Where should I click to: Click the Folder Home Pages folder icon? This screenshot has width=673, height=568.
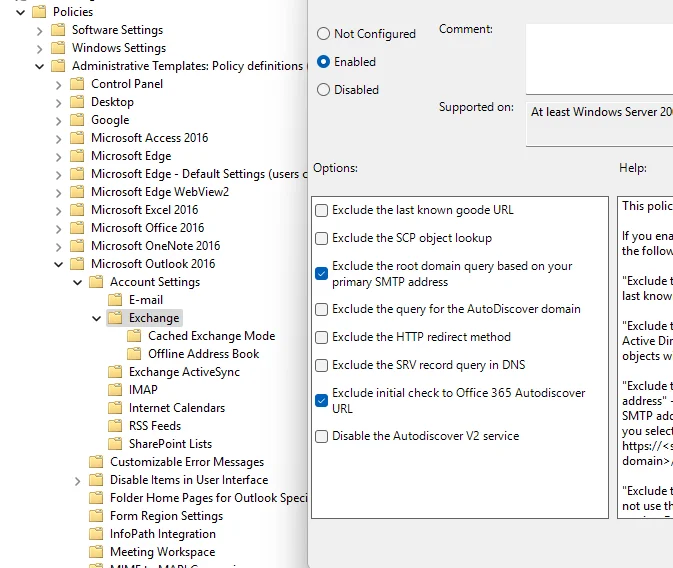(x=96, y=498)
